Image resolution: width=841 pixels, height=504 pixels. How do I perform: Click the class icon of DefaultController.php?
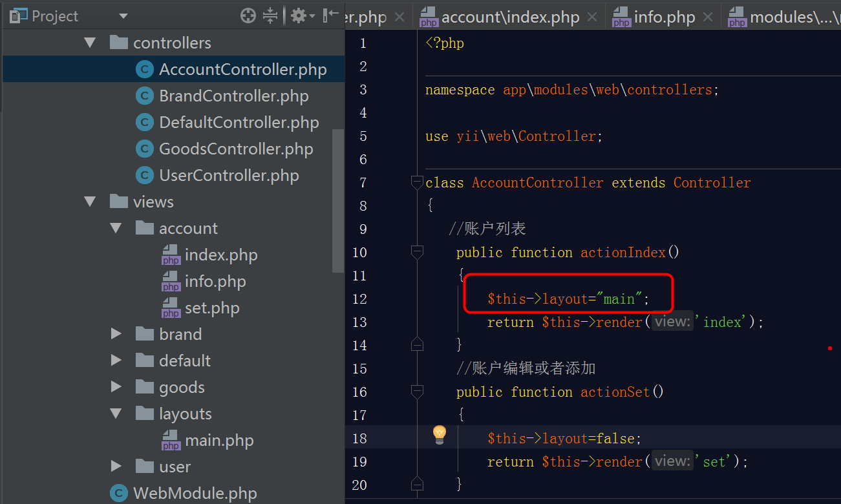coord(145,123)
